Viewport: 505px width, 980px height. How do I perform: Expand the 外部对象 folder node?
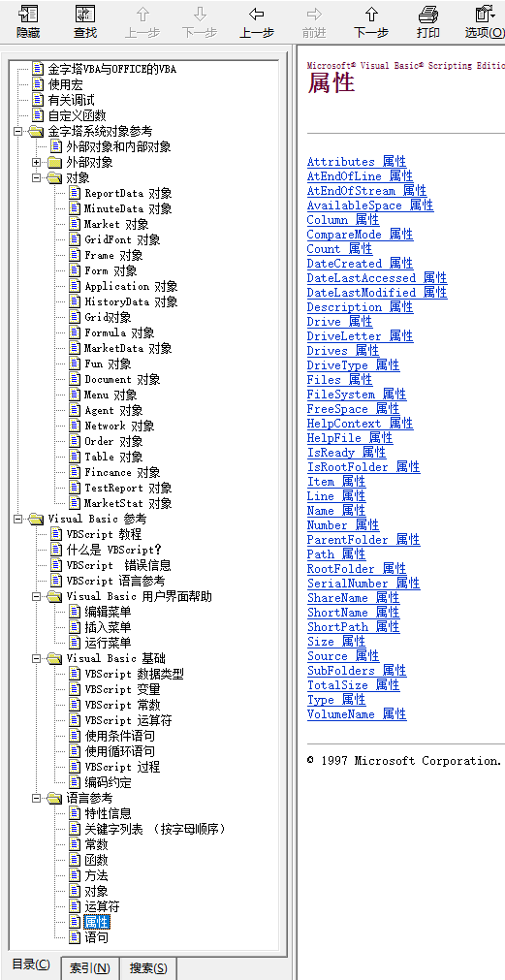tap(36, 163)
